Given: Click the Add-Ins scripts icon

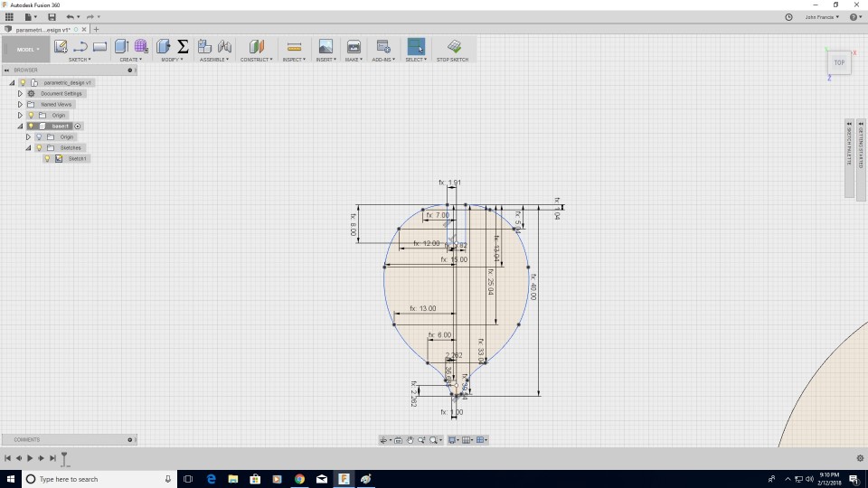Looking at the screenshot, I should coord(383,46).
